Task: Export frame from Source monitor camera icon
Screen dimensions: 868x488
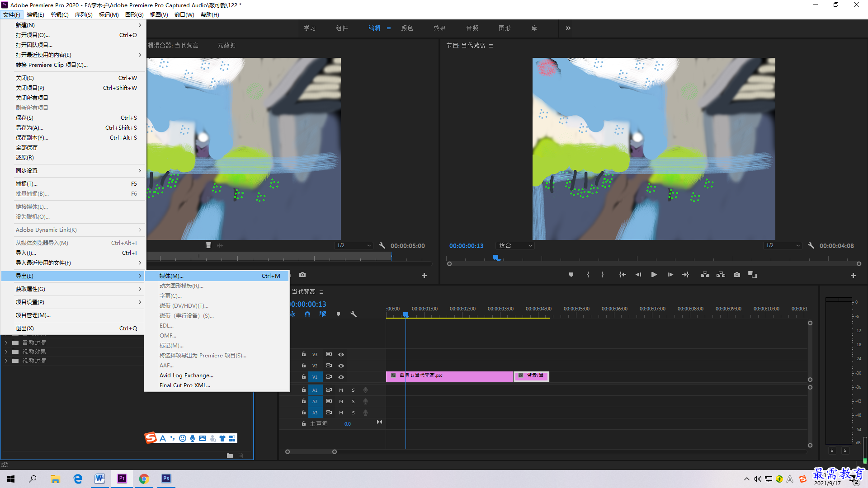Action: pyautogui.click(x=302, y=275)
